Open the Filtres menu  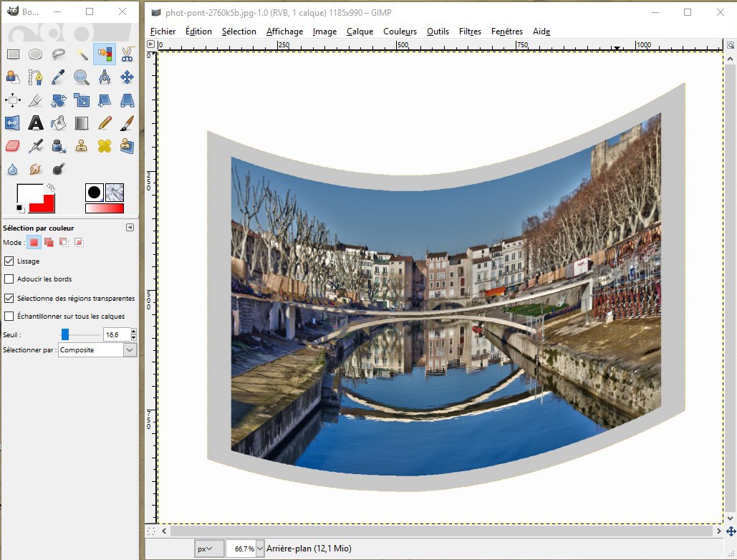470,32
